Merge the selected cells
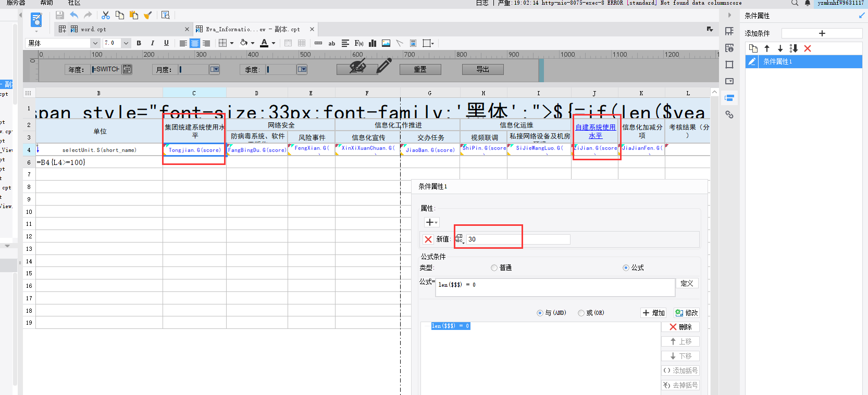The width and height of the screenshot is (868, 395). point(288,43)
